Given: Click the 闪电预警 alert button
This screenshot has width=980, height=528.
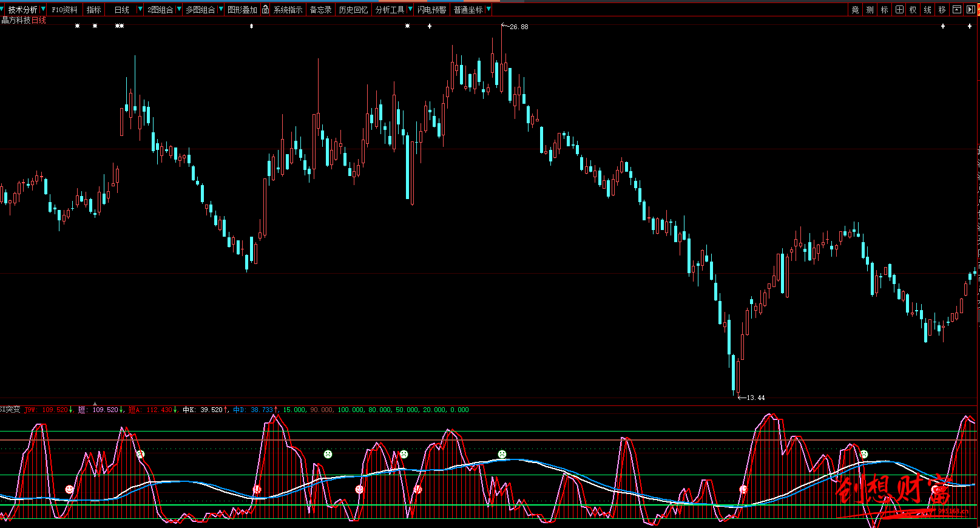Looking at the screenshot, I should (x=431, y=10).
